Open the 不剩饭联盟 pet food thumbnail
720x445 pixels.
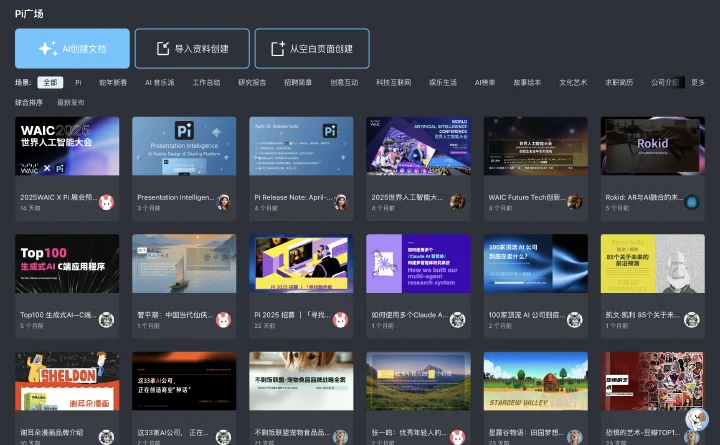pyautogui.click(x=301, y=381)
